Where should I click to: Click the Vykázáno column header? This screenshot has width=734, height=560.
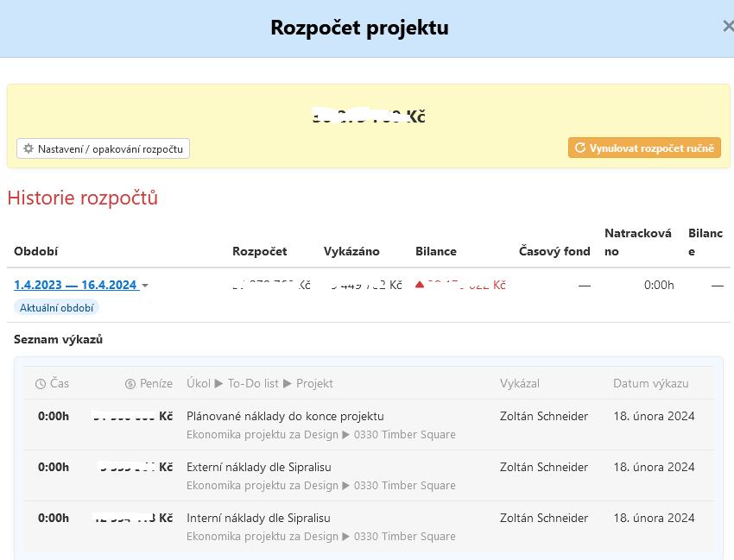click(351, 251)
